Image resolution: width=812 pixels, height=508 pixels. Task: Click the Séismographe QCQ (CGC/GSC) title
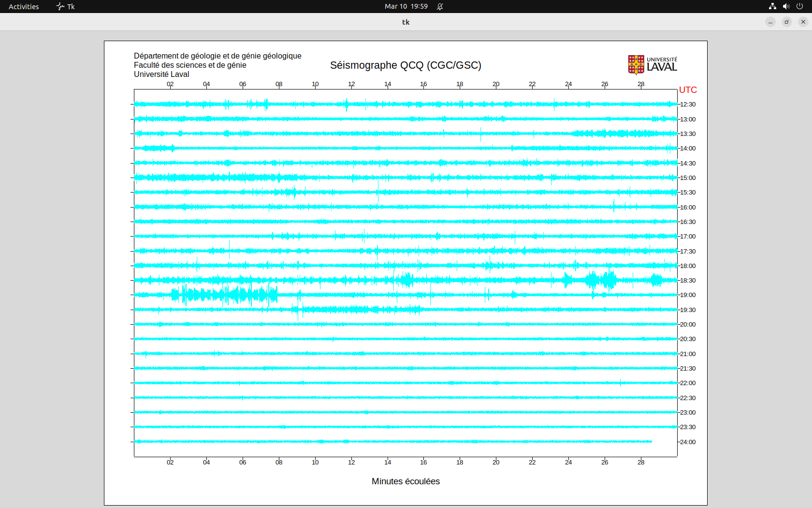point(406,65)
